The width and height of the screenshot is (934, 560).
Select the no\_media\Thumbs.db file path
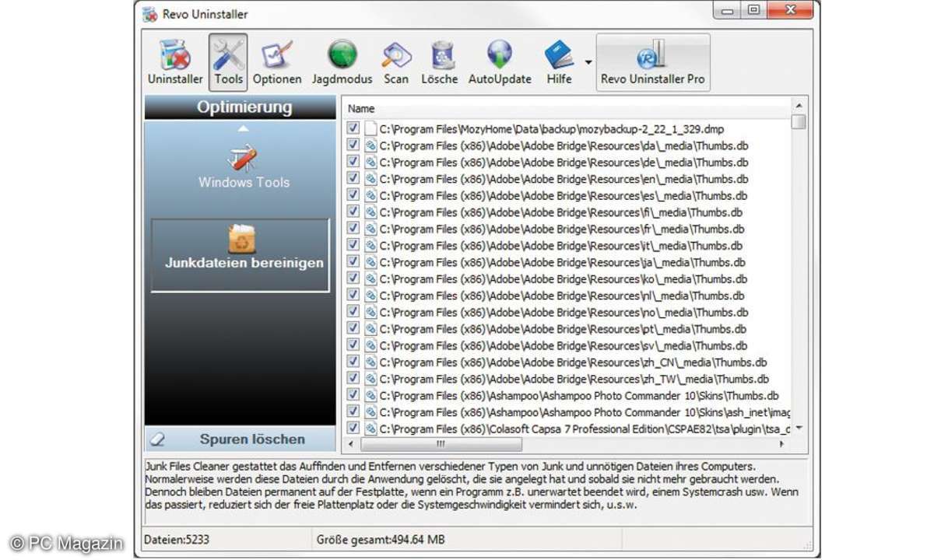[564, 313]
